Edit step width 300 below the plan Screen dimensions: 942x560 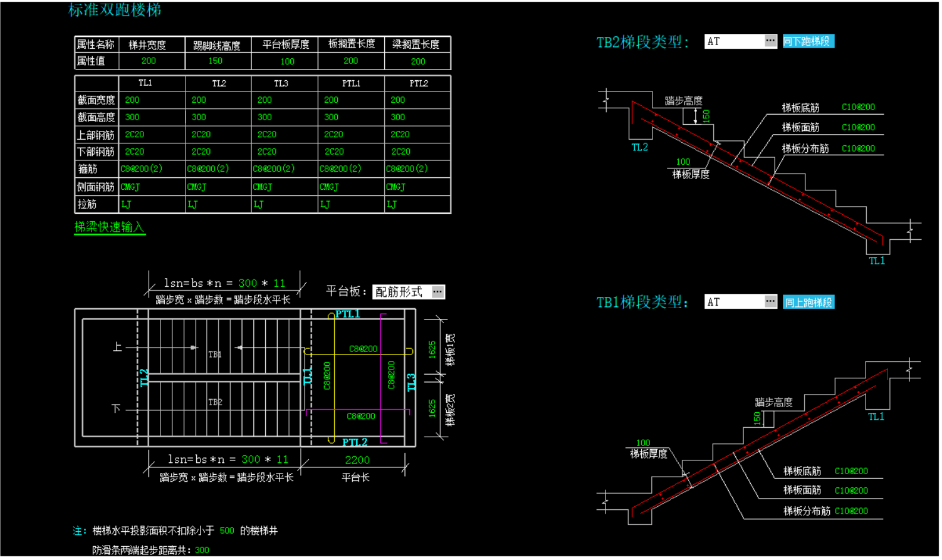pyautogui.click(x=251, y=459)
